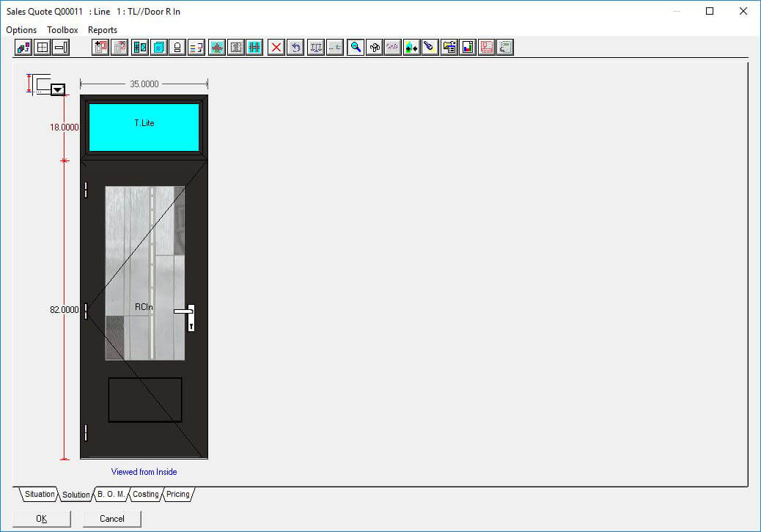Click the crosshair square toolbar icon
Image resolution: width=761 pixels, height=532 pixels.
(43, 48)
